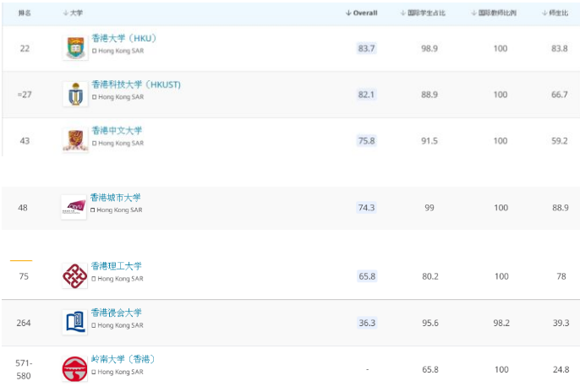Viewport: 580px width, 392px height.
Task: Click the 香港浸会大学 blue book logo
Action: (x=74, y=322)
